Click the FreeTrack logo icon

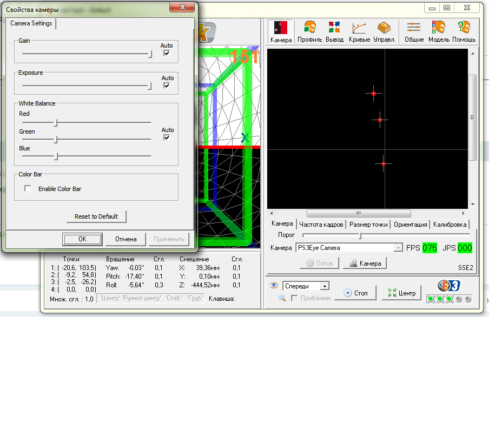(x=449, y=285)
